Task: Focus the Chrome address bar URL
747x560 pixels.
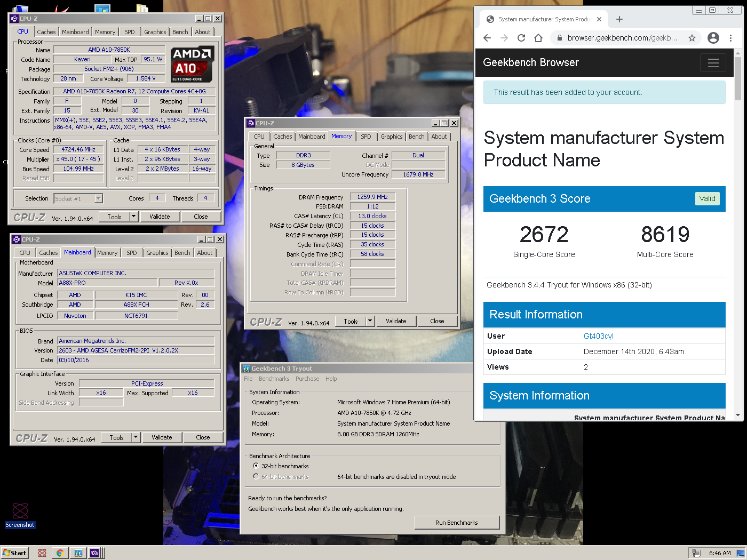Action: (x=622, y=38)
